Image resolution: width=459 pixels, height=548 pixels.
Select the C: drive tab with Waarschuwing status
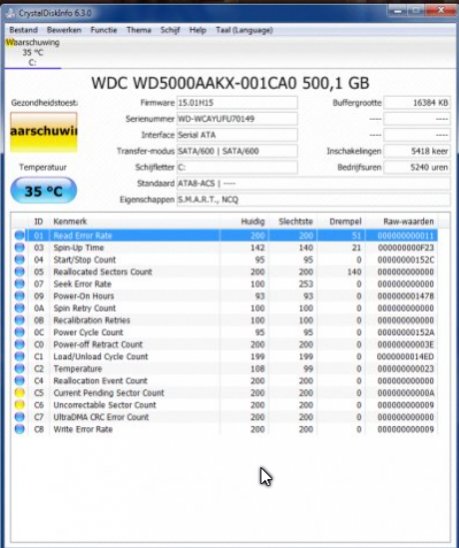point(33,53)
